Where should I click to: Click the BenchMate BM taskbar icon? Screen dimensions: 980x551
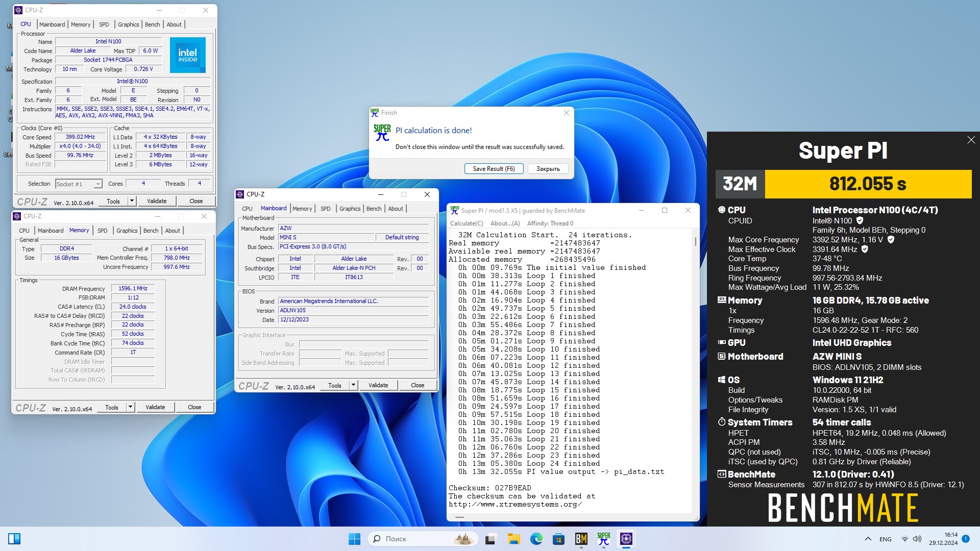point(581,539)
